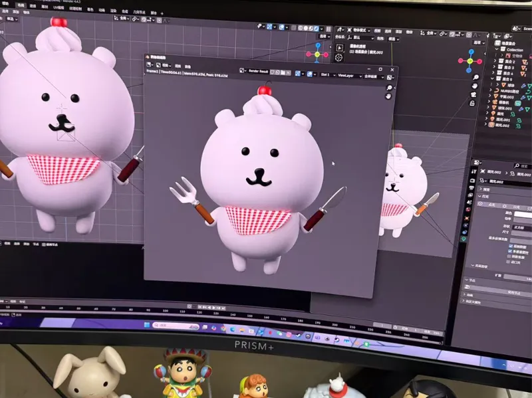
Task: Toggle snapping magnet in right viewport header
Action: point(452,35)
